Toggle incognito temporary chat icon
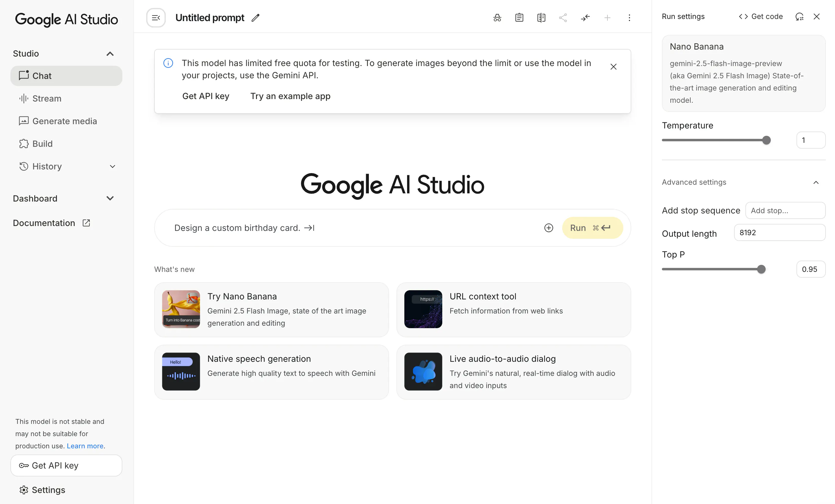Screen dimensions: 835x504 [x=497, y=18]
